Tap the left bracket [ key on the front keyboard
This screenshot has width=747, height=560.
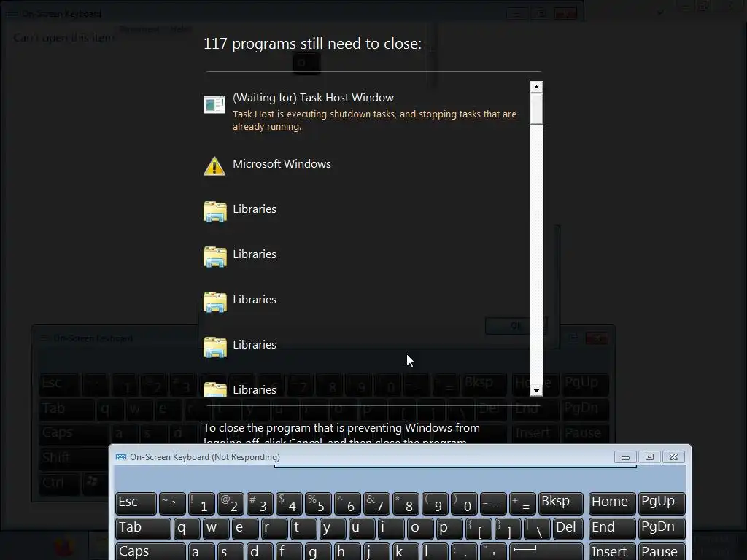[x=479, y=529]
